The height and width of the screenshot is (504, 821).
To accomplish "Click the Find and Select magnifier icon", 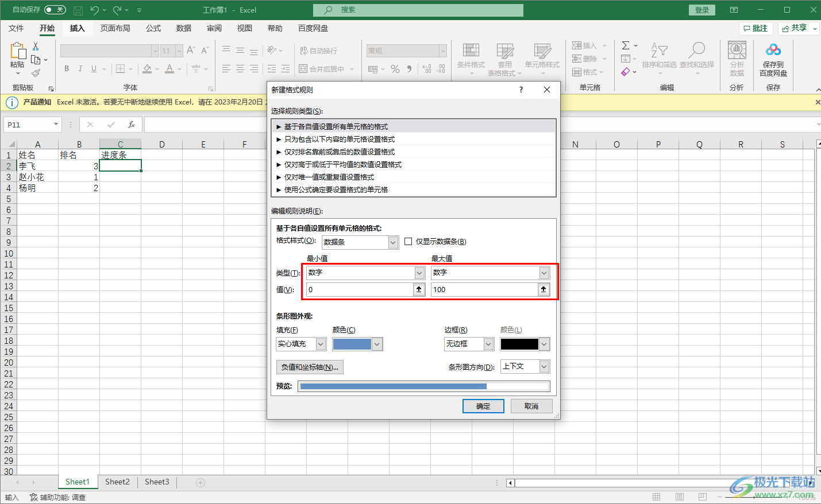I will (x=697, y=51).
